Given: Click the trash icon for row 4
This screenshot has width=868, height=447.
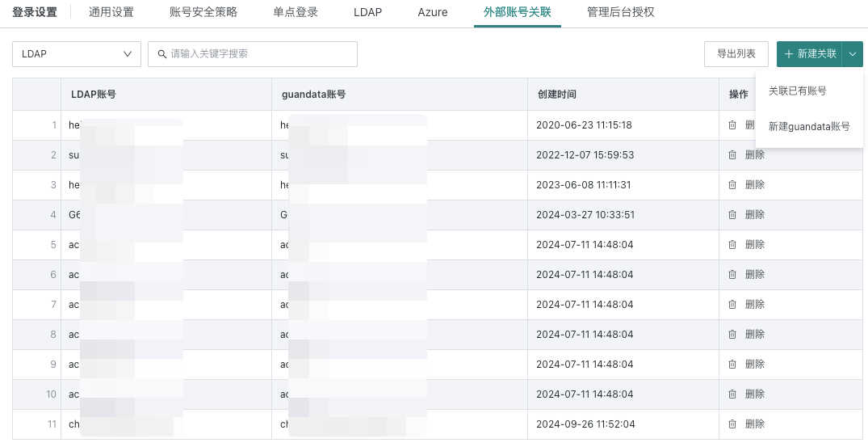Looking at the screenshot, I should (x=732, y=215).
